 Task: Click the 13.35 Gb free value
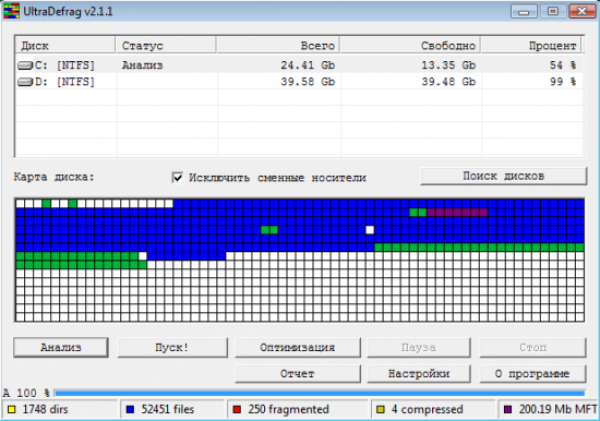[x=448, y=65]
